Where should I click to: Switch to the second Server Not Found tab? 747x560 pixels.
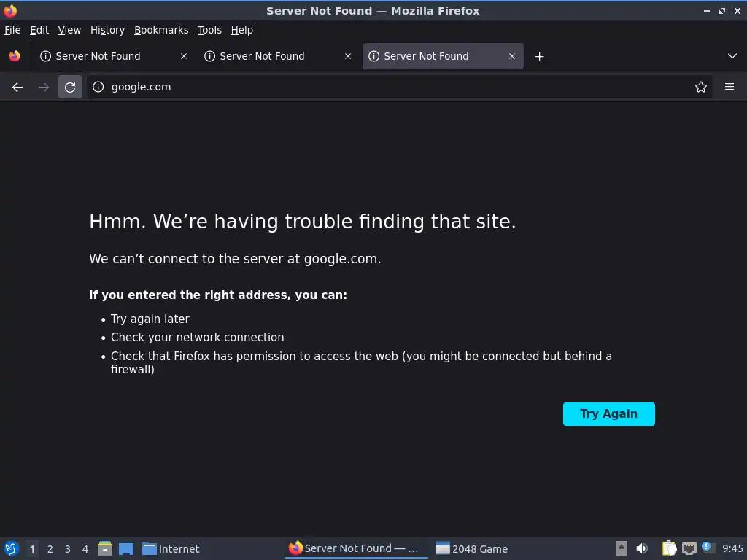(278, 56)
